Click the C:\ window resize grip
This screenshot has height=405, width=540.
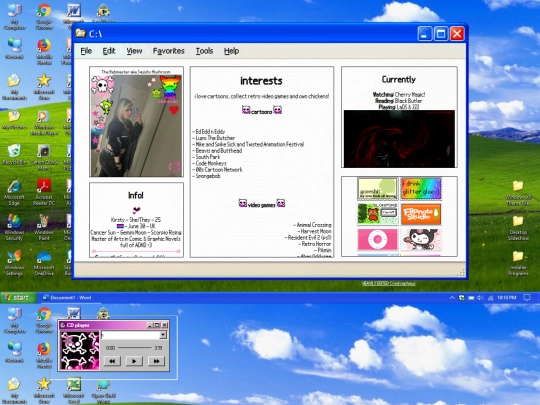pyautogui.click(x=461, y=273)
